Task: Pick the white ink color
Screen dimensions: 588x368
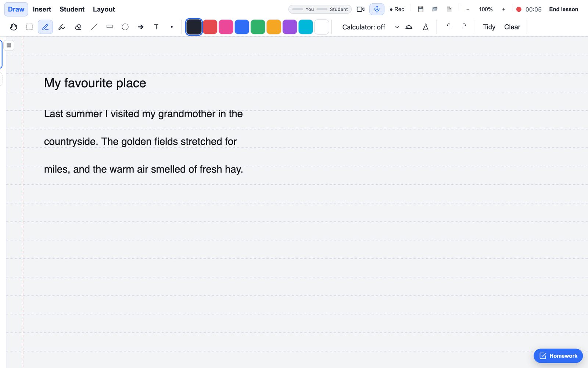Action: [x=322, y=27]
